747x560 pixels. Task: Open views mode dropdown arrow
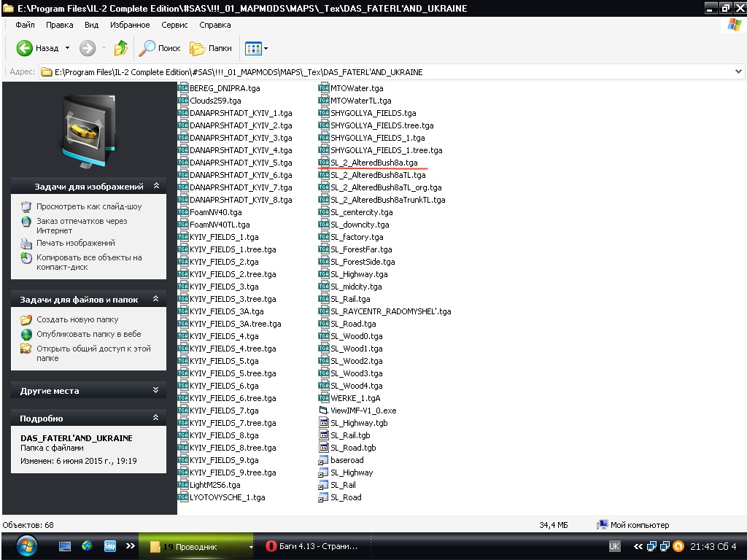(x=266, y=48)
